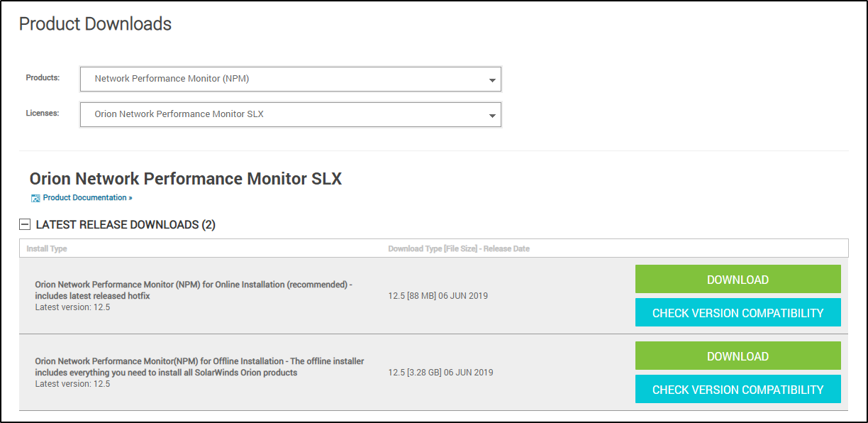Check version compatibility for Offline Installation
This screenshot has height=423, width=868.
pyautogui.click(x=738, y=390)
